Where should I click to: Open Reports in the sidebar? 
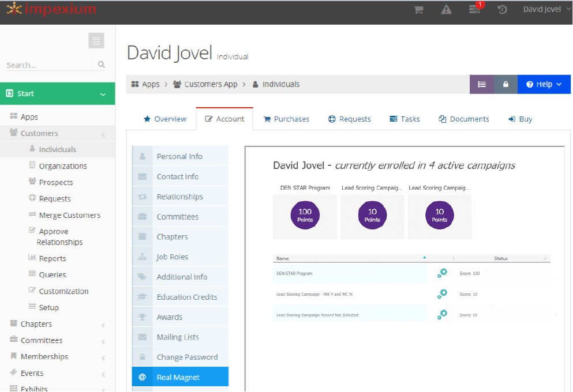53,258
